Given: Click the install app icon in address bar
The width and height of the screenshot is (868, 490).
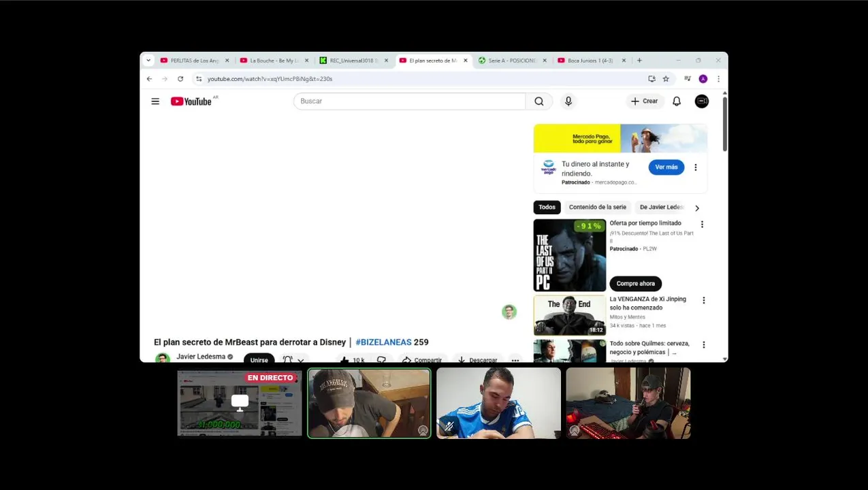Looking at the screenshot, I should 652,79.
